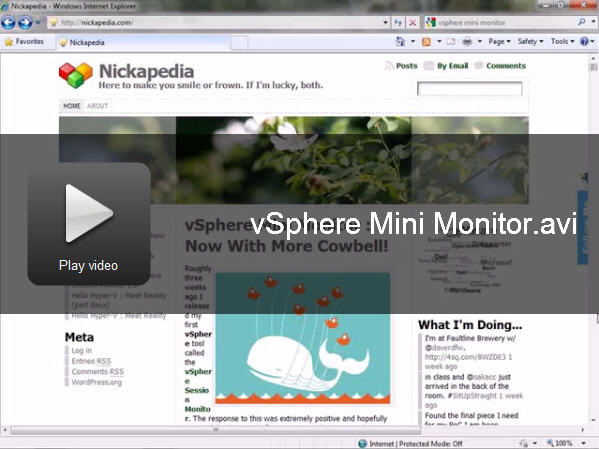599x449 pixels.
Task: Open the Help question mark icon
Action: point(584,41)
